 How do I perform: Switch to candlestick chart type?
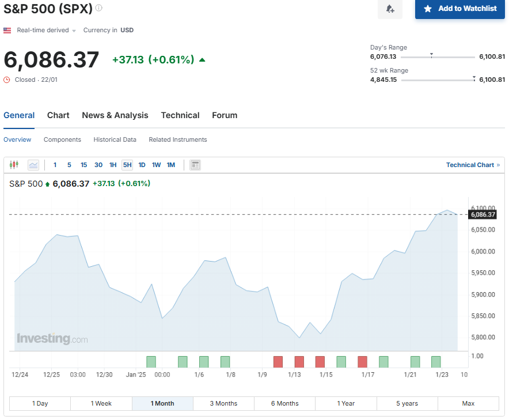pos(14,165)
